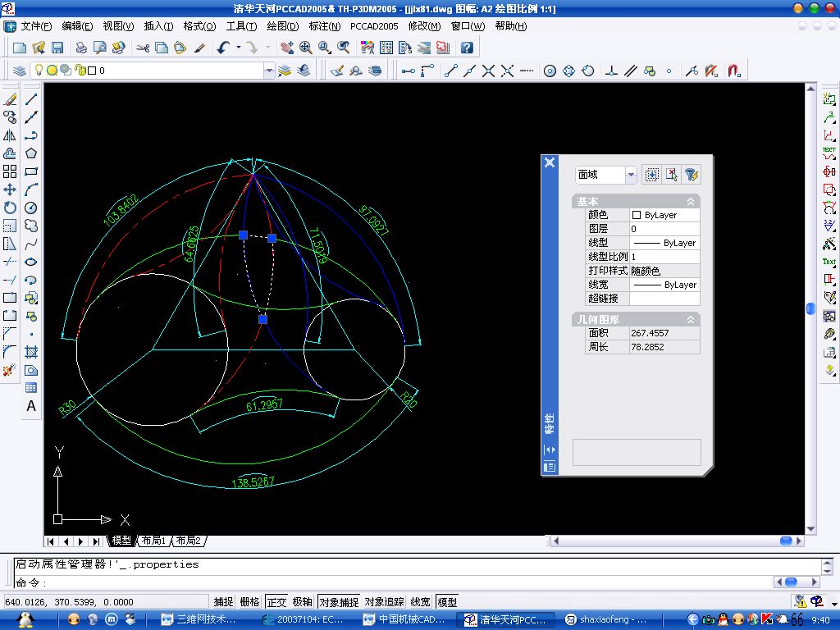Click the layer 0 color swatch box
This screenshot has height=630, width=840.
(x=92, y=71)
